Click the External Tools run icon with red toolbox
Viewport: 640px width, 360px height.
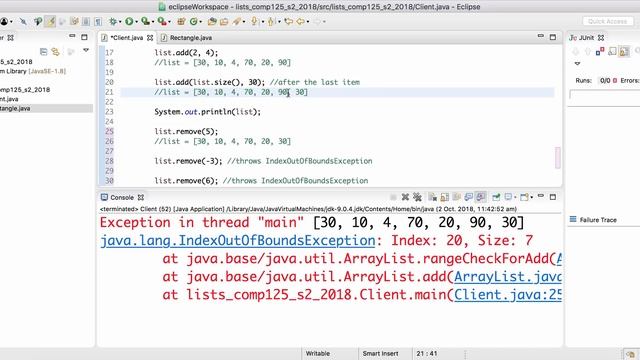(162, 21)
